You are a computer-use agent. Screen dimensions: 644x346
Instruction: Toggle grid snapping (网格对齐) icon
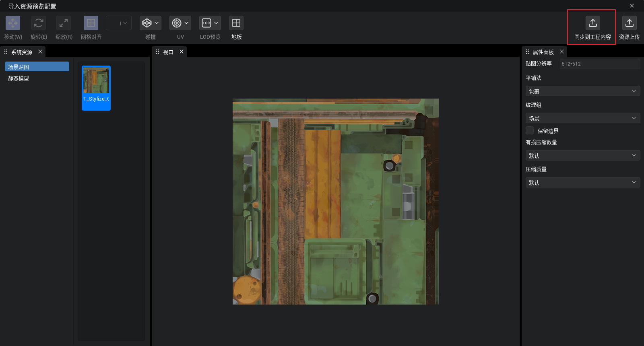[91, 23]
